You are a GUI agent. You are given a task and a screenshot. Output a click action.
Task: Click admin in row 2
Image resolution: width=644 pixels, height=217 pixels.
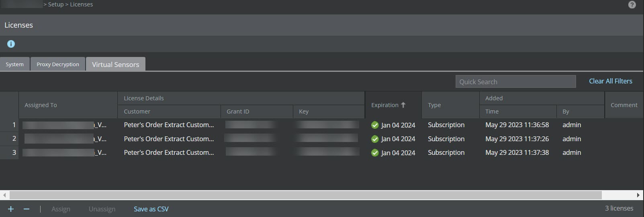(x=572, y=139)
